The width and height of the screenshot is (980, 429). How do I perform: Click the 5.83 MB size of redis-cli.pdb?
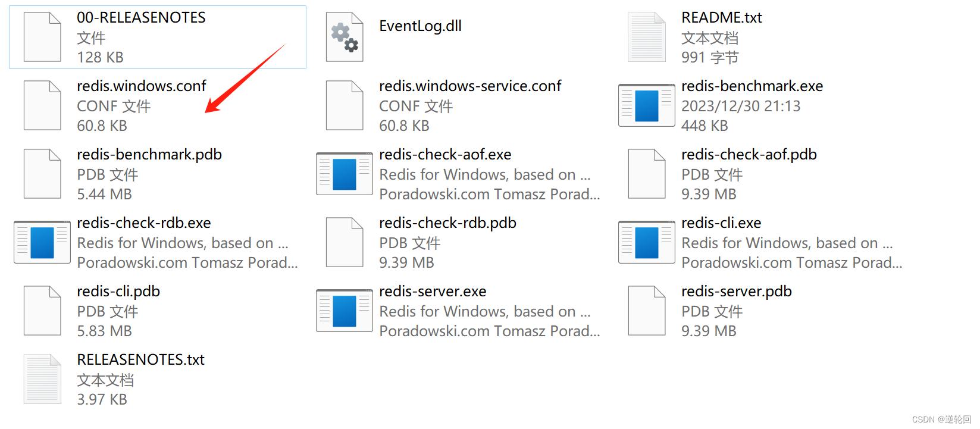tap(104, 331)
